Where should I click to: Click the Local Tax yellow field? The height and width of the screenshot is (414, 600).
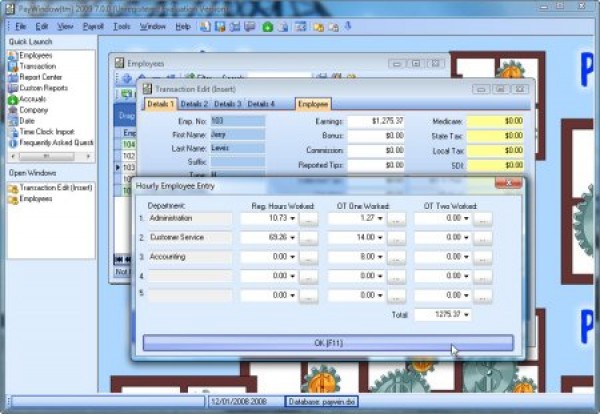[x=495, y=150]
